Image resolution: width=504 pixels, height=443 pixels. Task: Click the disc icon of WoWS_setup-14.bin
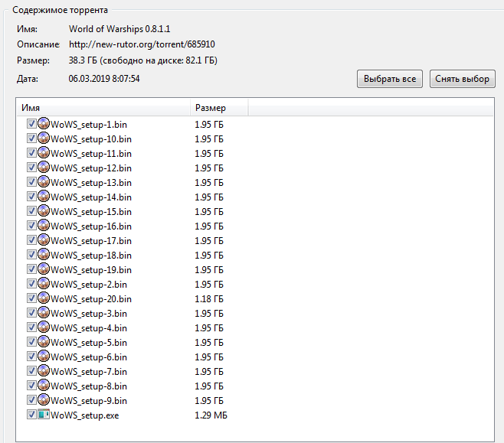tap(44, 197)
